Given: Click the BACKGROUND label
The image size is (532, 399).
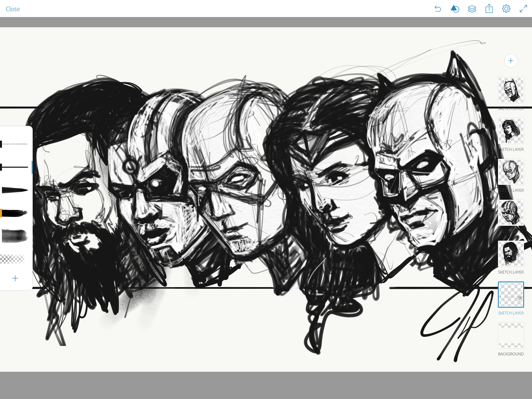Looking at the screenshot, I should (x=511, y=354).
